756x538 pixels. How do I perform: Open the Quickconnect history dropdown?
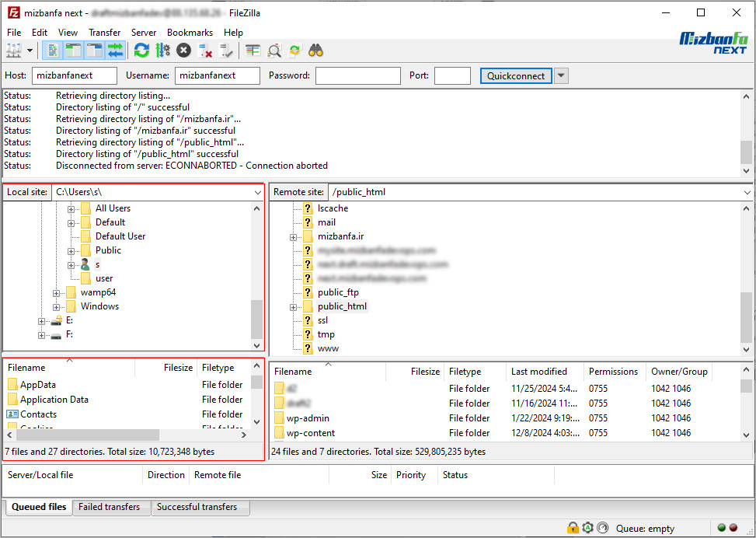pyautogui.click(x=561, y=75)
